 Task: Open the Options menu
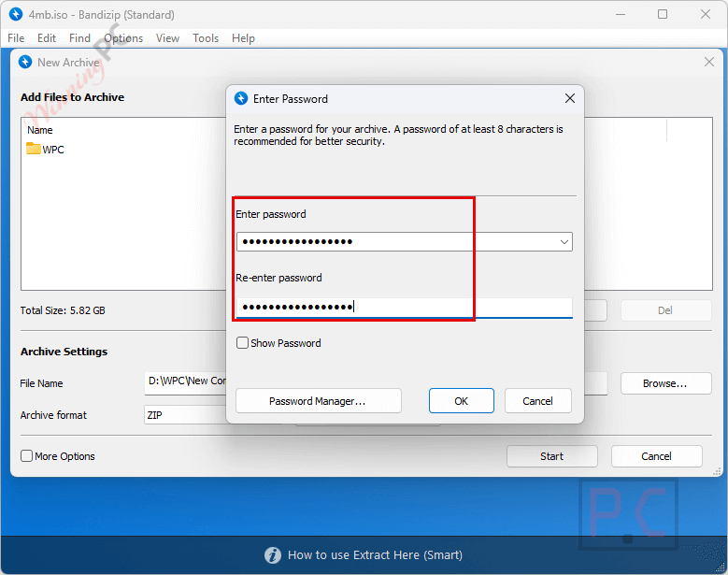[x=123, y=38]
